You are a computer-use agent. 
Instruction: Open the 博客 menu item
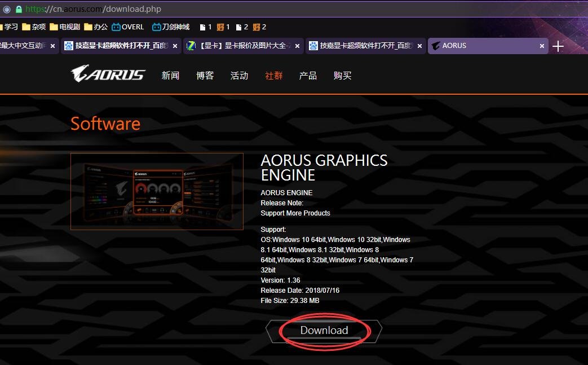click(205, 76)
